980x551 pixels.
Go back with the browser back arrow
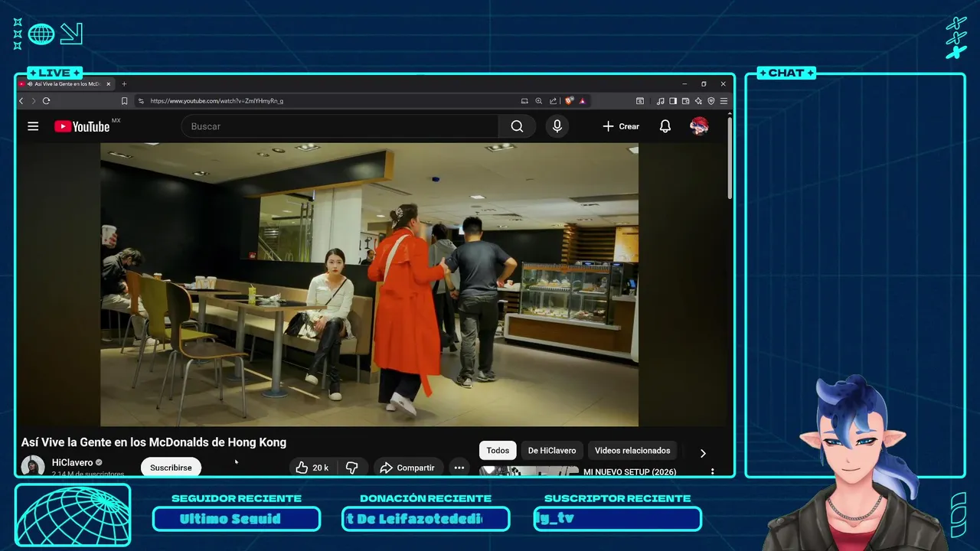21,101
